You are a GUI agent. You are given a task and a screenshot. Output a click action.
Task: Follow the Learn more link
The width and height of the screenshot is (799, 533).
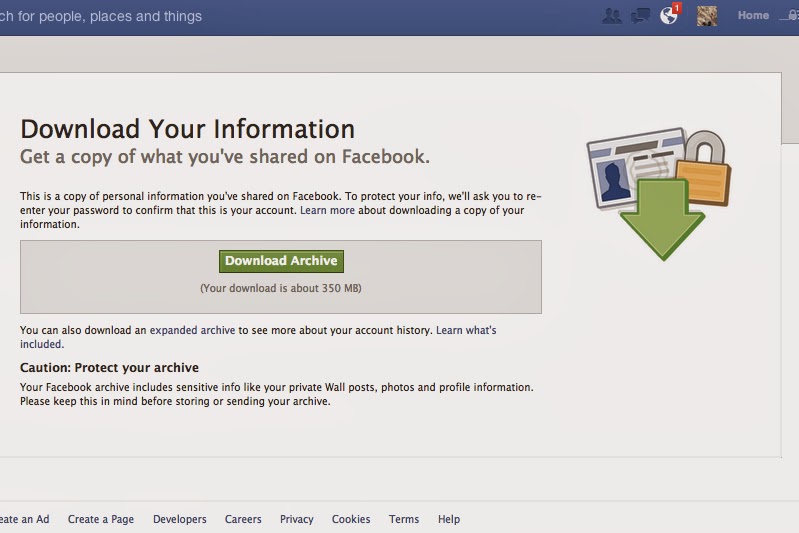pos(327,210)
